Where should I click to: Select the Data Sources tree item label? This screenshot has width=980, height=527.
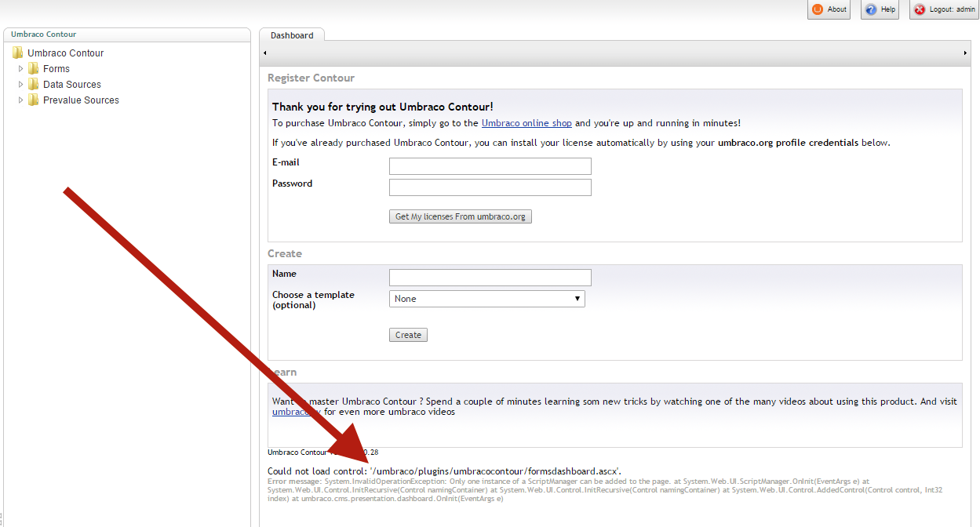(x=72, y=85)
